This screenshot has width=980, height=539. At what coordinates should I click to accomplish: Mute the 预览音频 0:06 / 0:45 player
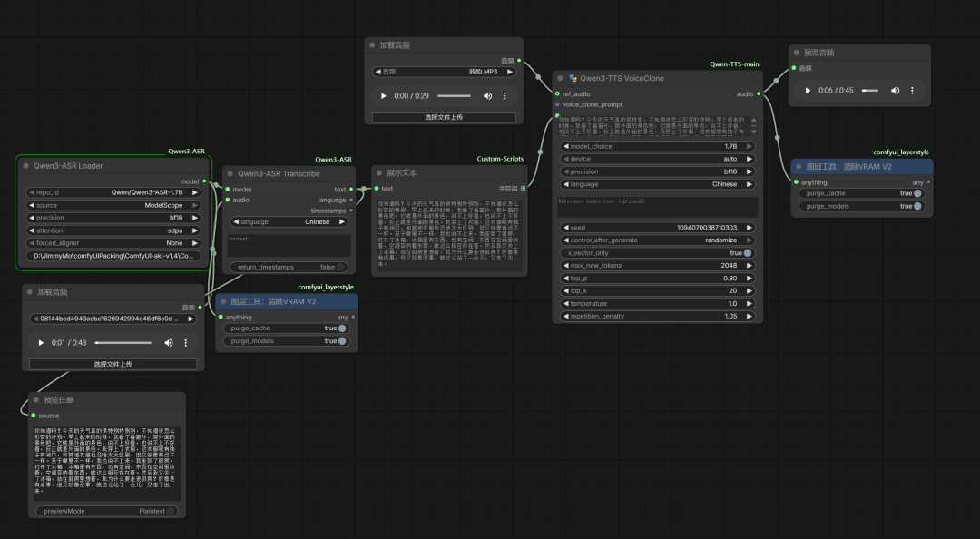coord(895,91)
